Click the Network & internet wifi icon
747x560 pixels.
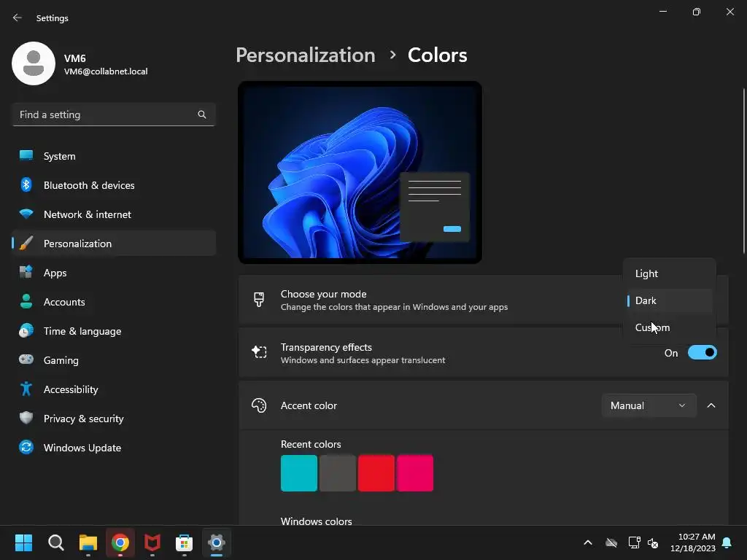26,214
